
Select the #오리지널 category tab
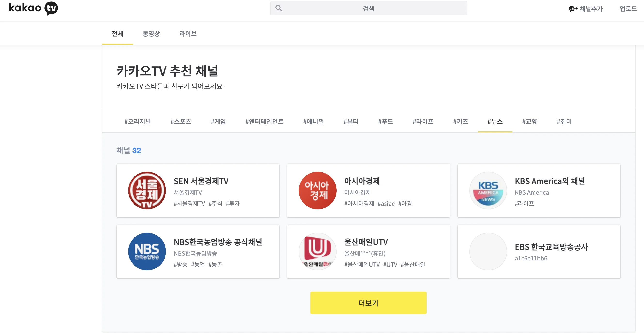(138, 122)
